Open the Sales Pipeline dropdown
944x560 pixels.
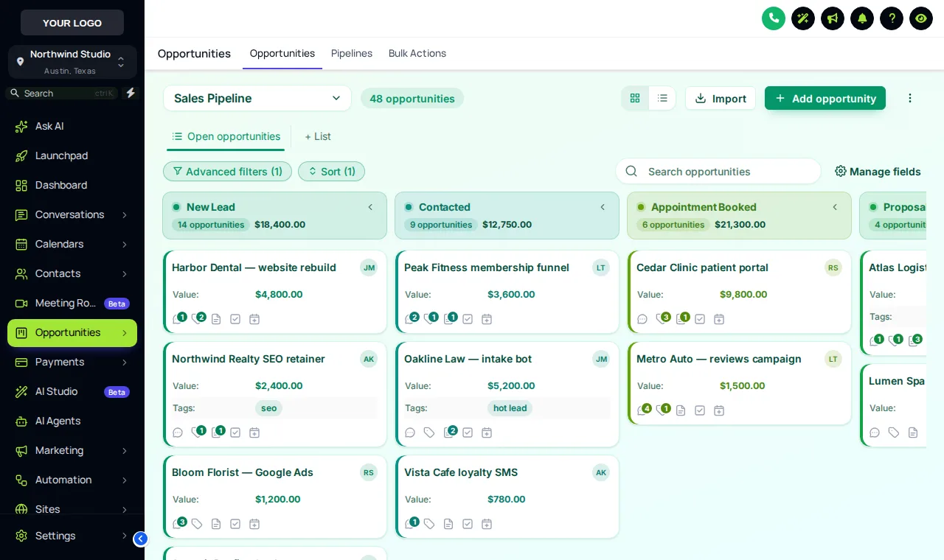(x=257, y=98)
